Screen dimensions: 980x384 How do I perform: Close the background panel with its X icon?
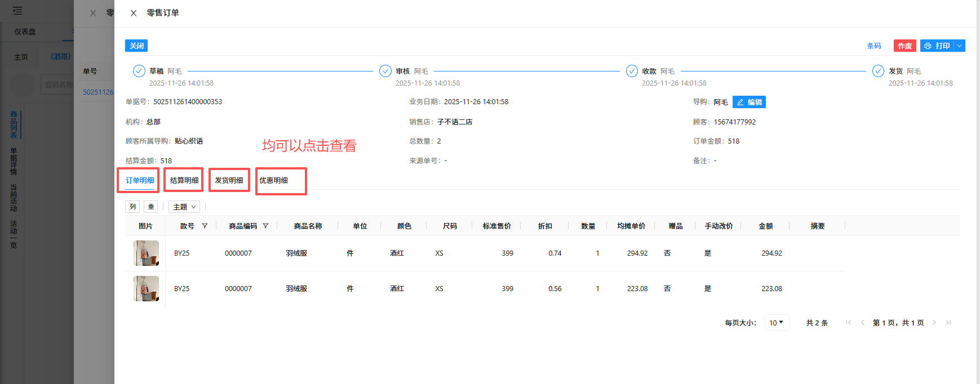[x=93, y=13]
